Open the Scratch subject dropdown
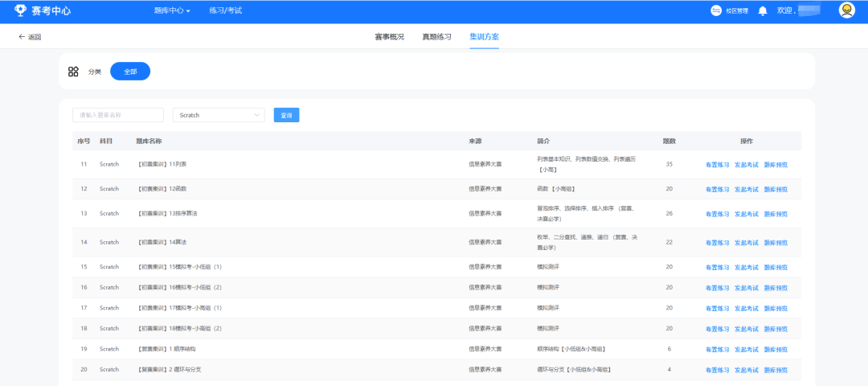The height and width of the screenshot is (386, 868). [x=219, y=115]
